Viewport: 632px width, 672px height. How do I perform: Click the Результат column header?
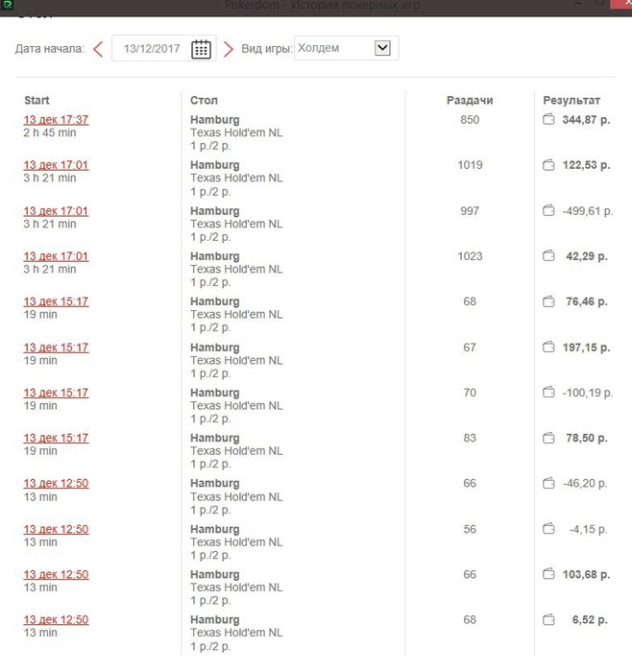tap(571, 100)
